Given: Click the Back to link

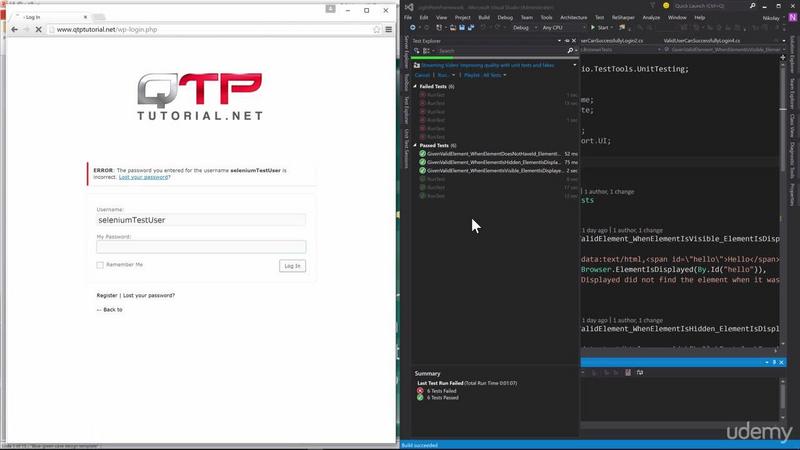Looking at the screenshot, I should [110, 310].
